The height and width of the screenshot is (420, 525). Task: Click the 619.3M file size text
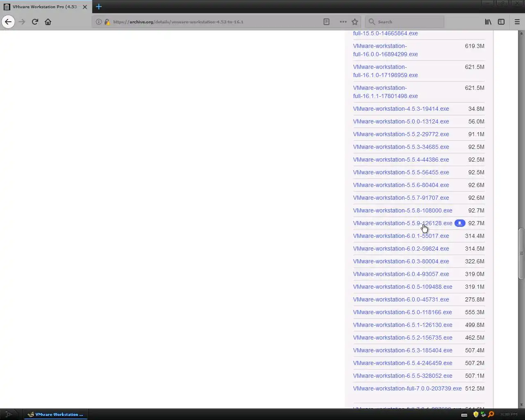(x=475, y=46)
